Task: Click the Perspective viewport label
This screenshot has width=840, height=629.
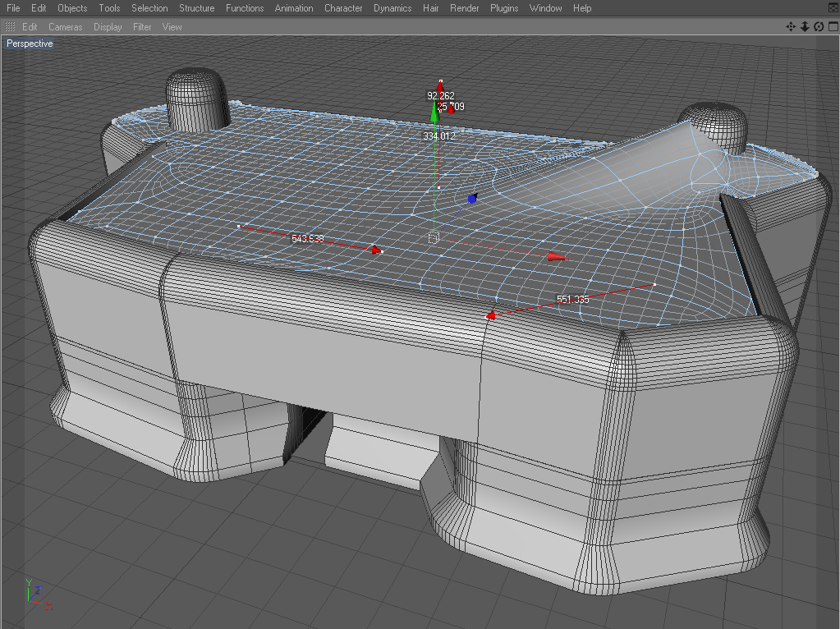Action: [x=30, y=44]
